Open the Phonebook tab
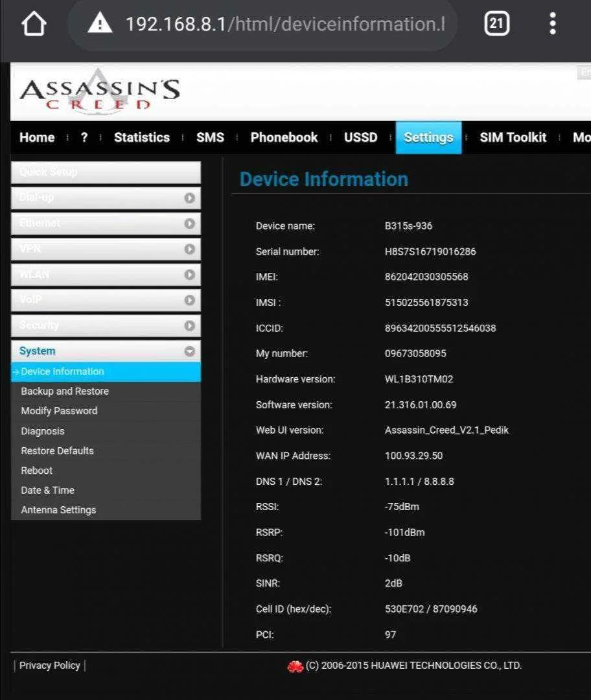This screenshot has width=591, height=700. pyautogui.click(x=284, y=137)
